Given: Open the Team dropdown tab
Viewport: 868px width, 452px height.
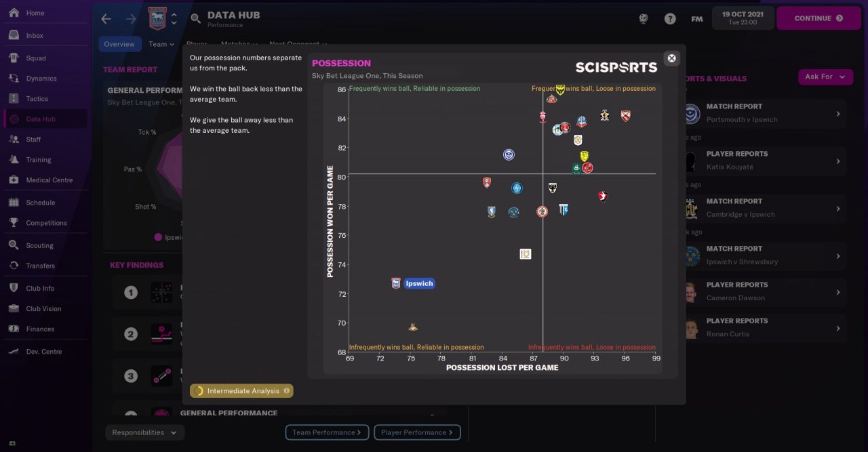Looking at the screenshot, I should 161,44.
